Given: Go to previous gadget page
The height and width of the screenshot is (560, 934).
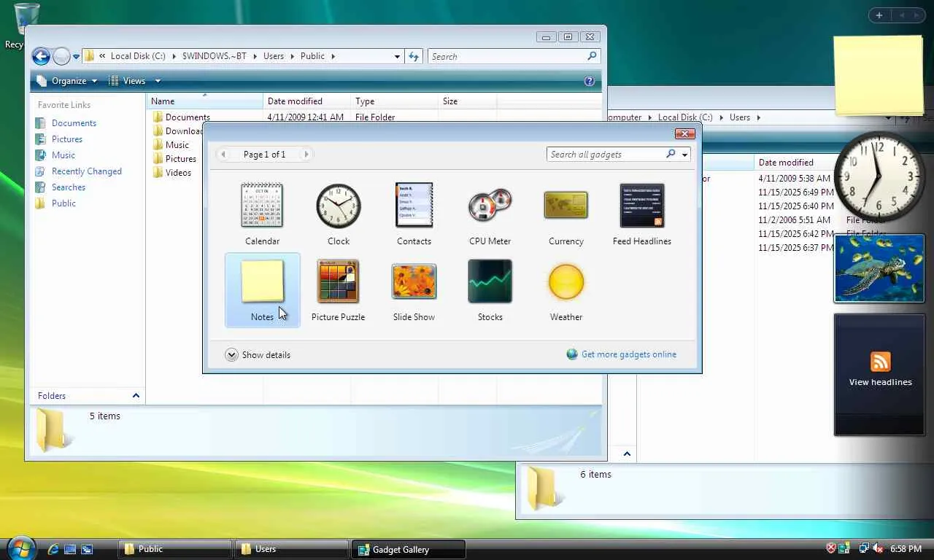Looking at the screenshot, I should 223,154.
